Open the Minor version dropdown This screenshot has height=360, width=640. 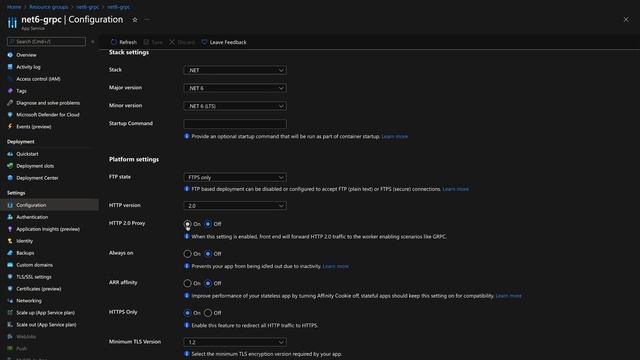(235, 106)
